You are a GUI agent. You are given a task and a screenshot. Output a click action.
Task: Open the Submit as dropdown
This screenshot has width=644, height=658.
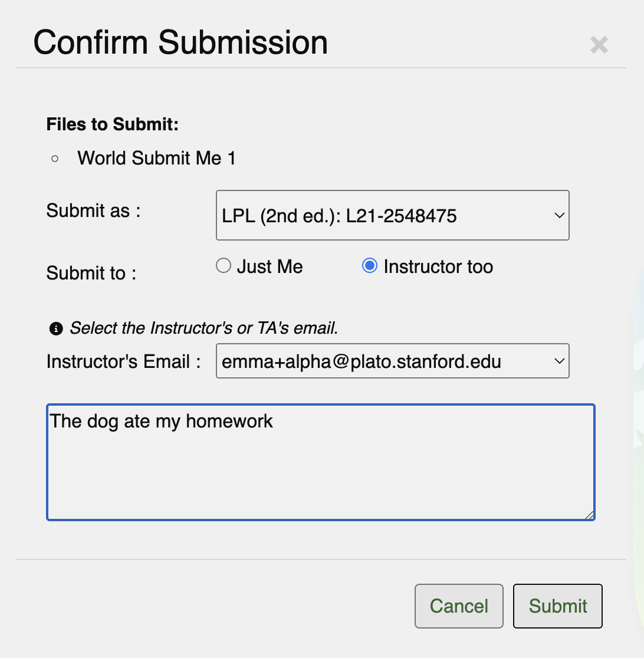(392, 215)
